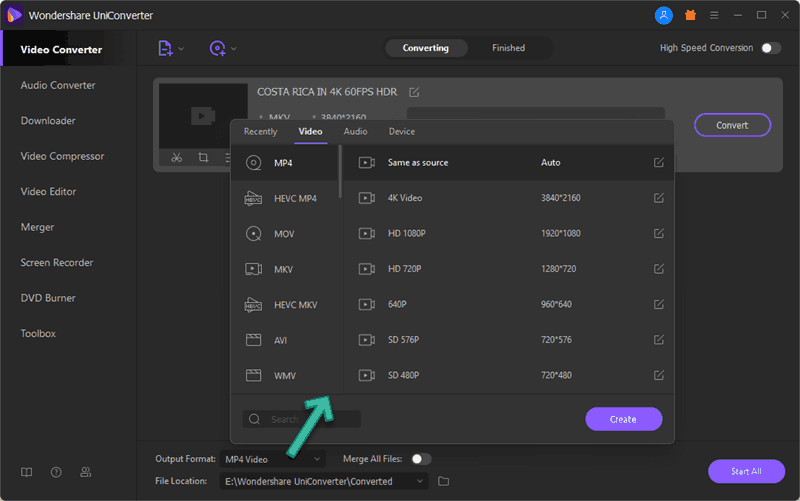Open the File Location dropdown
The width and height of the screenshot is (800, 501).
coord(324,481)
